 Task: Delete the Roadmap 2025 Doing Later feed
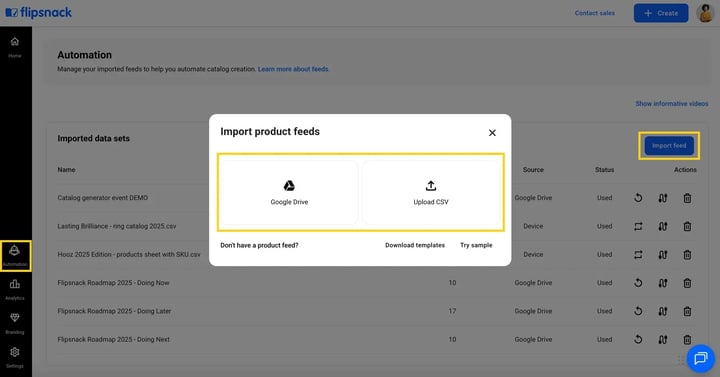pyautogui.click(x=687, y=311)
